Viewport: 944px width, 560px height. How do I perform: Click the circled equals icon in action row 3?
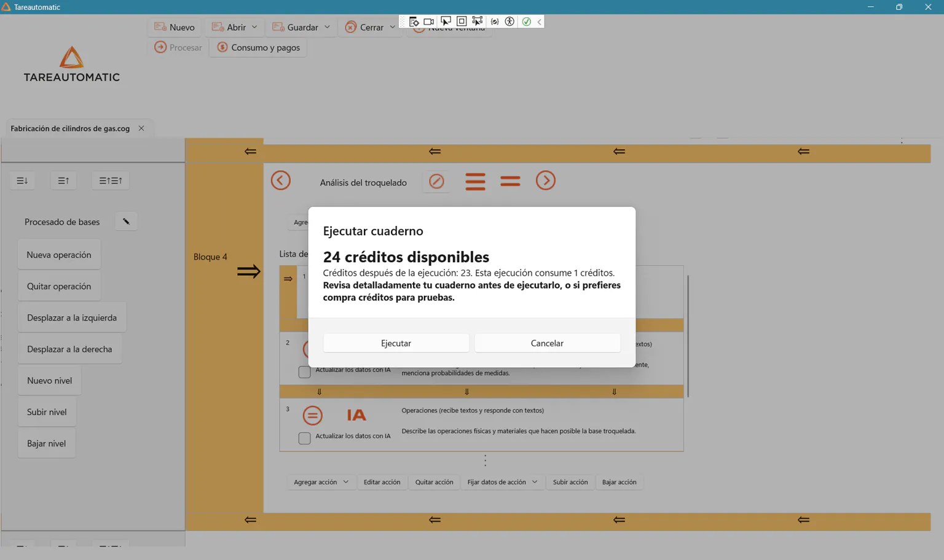coord(313,416)
